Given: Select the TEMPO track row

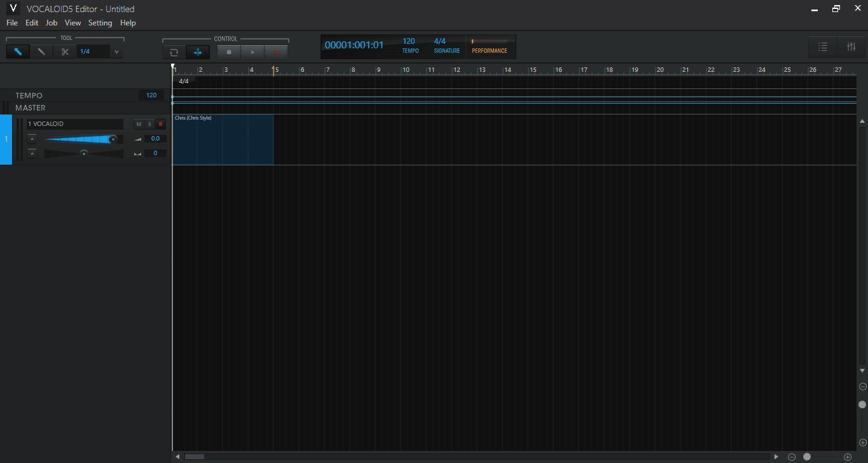Looking at the screenshot, I should (x=86, y=95).
